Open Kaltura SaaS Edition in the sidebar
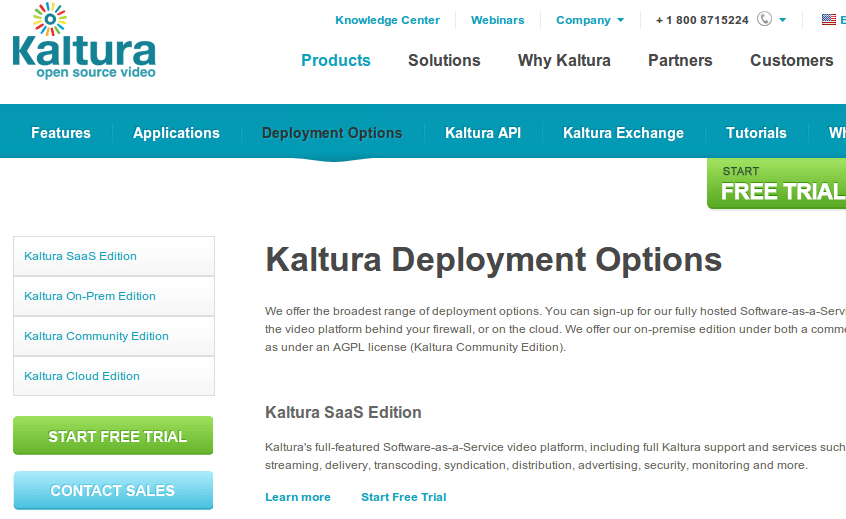Viewport: 846px width, 519px height. pos(114,256)
